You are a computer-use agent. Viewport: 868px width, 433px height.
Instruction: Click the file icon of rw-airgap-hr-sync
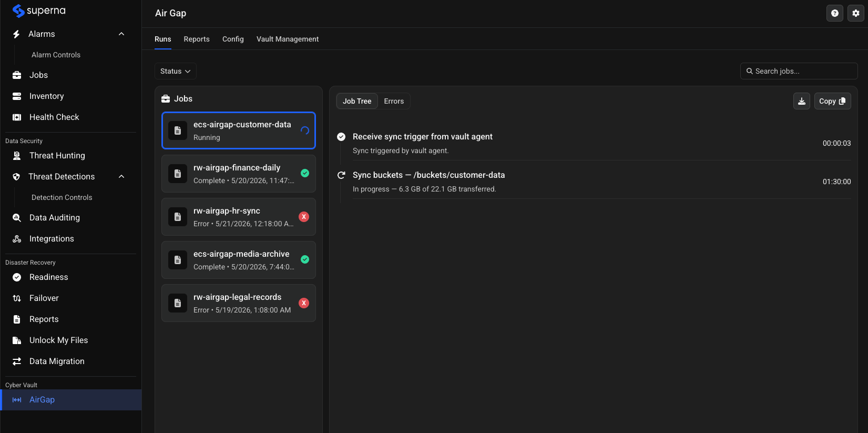178,217
